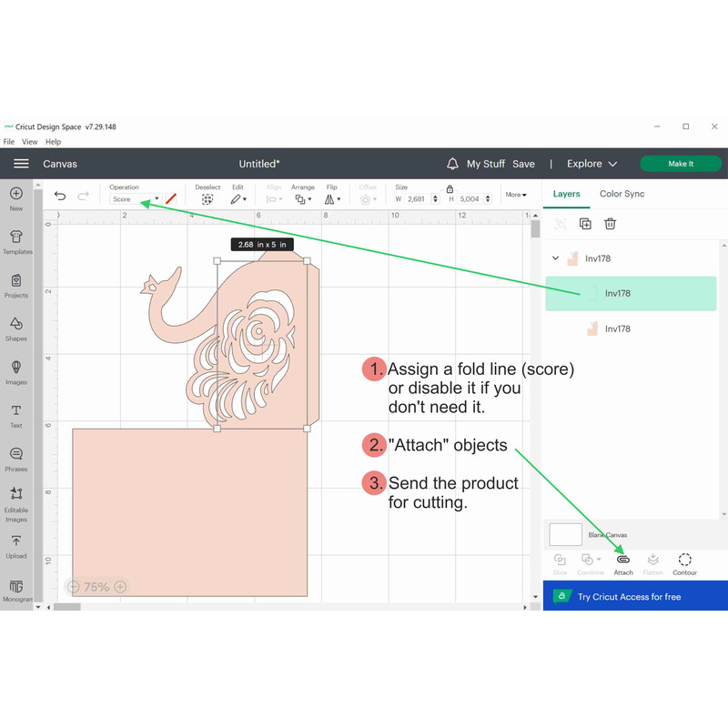Click the green Make It button
Viewport: 728px width, 728px height.
click(x=680, y=164)
